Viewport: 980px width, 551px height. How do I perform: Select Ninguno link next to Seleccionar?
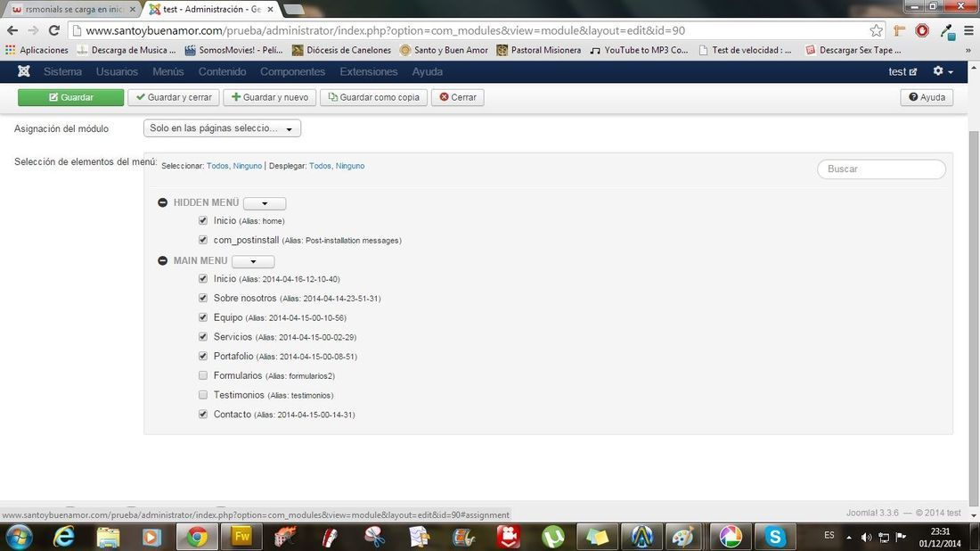point(248,166)
